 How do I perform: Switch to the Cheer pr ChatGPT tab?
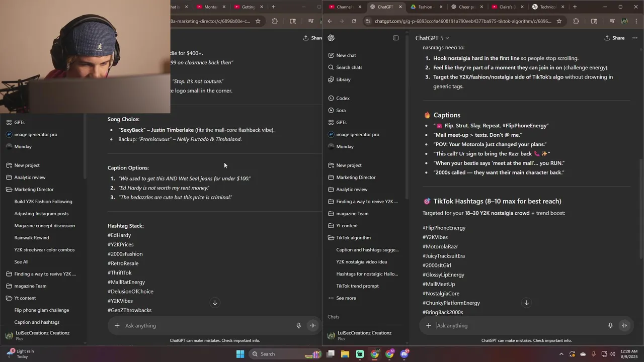[x=466, y=7]
